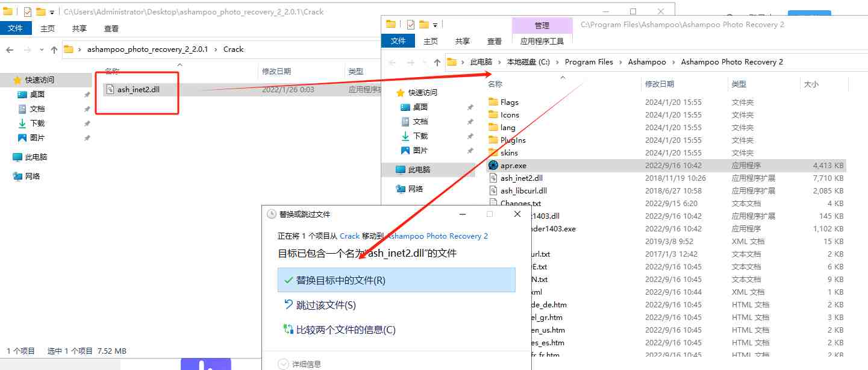Select the ash_inet2.dll file highlighted in red

[x=137, y=89]
